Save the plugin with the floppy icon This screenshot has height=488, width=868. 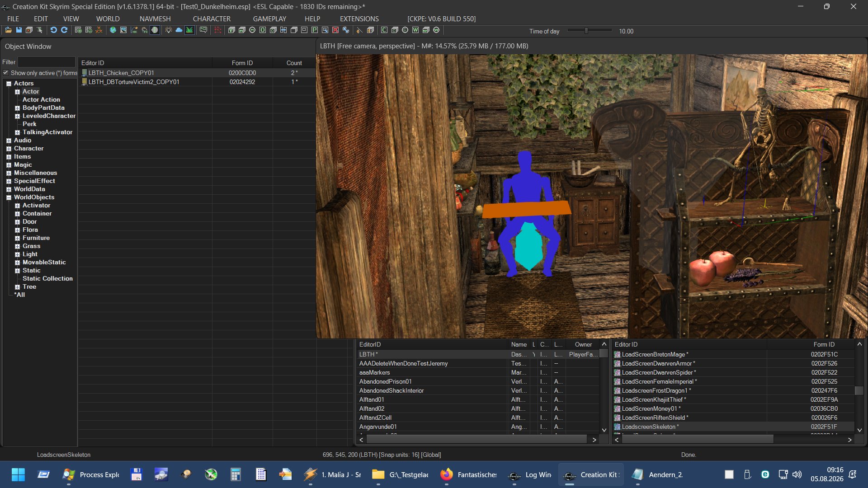pos(19,30)
